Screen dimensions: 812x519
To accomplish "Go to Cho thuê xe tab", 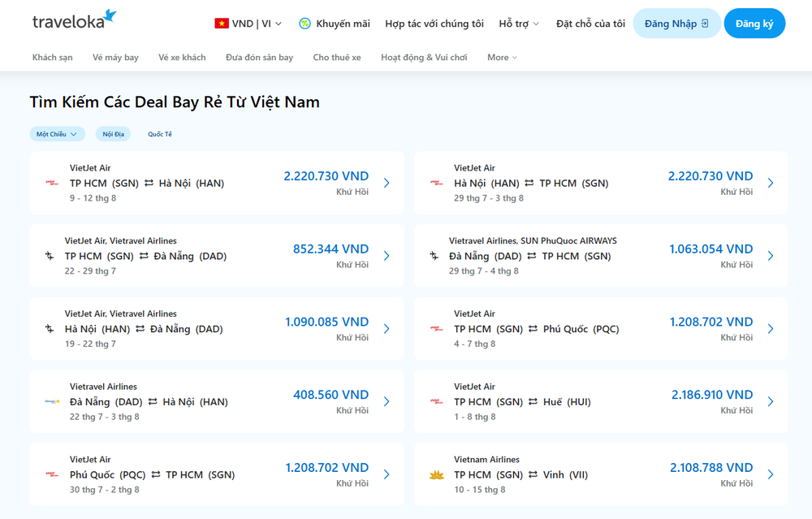I will pos(337,57).
